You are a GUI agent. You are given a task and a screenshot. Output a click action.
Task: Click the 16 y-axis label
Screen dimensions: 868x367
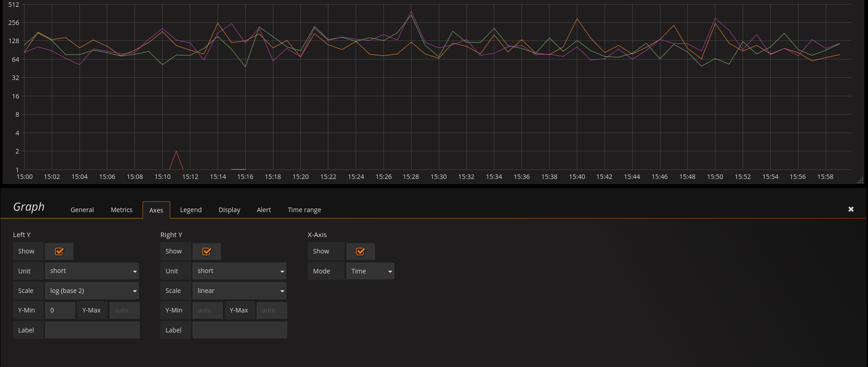[15, 96]
